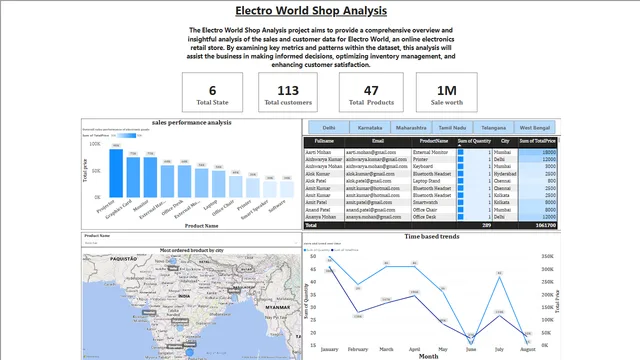Click the 'sales performance analysis' chart title
The width and height of the screenshot is (640, 360).
191,122
